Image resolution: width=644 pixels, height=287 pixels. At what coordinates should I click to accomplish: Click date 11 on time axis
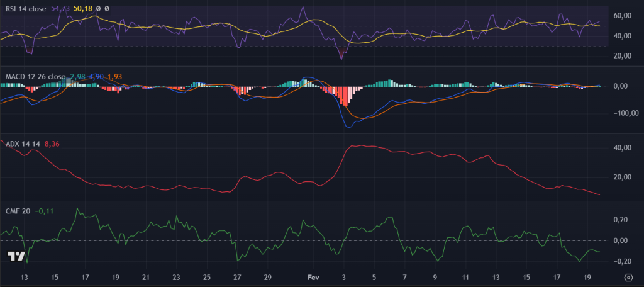(465, 277)
